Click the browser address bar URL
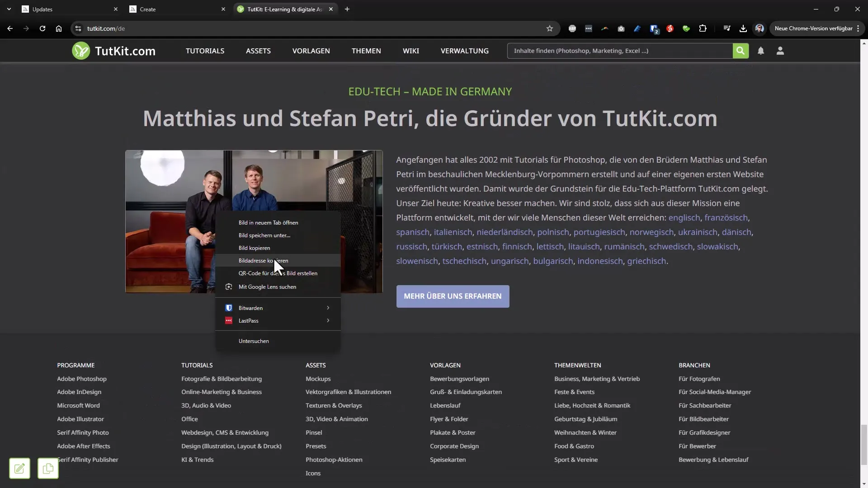Viewport: 868px width, 488px height. 106,28
